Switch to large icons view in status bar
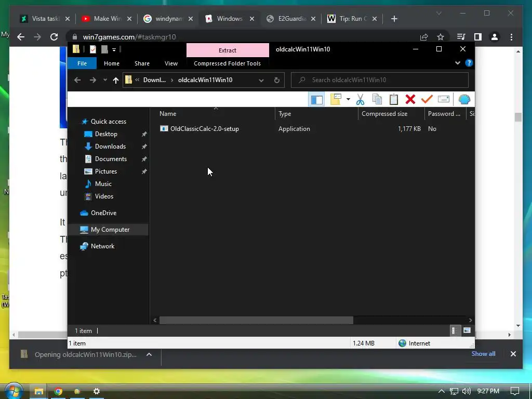Viewport: 532px width, 399px height. click(467, 330)
